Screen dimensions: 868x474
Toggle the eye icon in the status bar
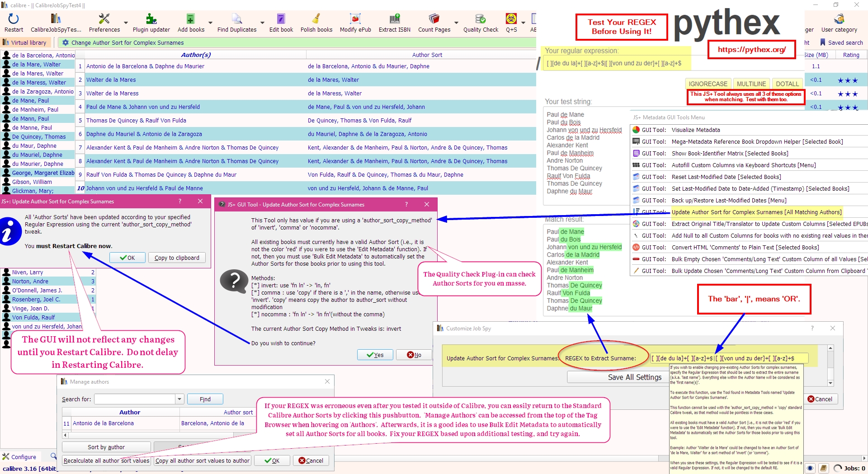[x=810, y=468]
